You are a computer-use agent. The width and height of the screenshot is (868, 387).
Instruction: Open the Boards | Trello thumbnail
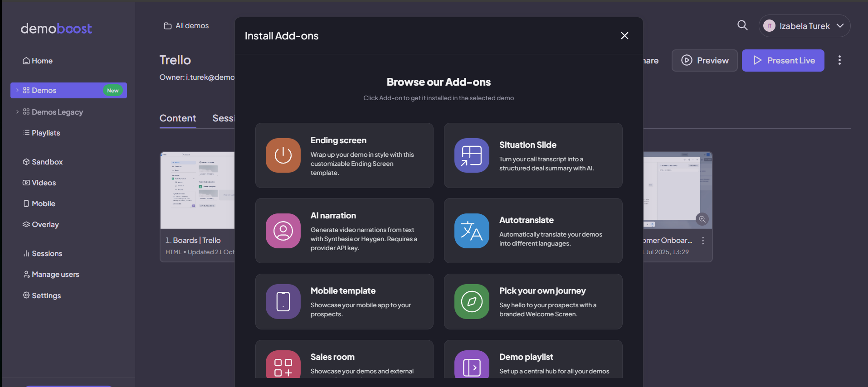[198, 190]
